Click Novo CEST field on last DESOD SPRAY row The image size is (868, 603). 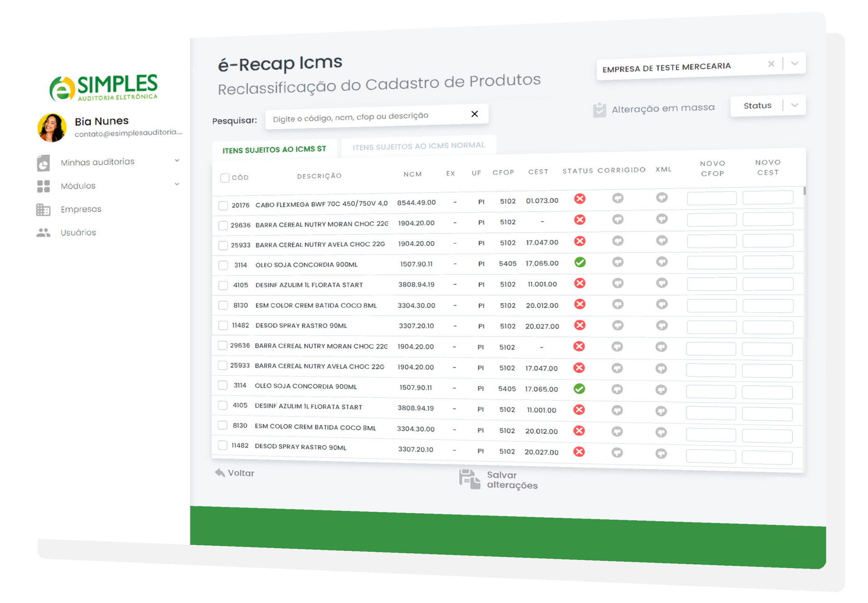pos(767,458)
